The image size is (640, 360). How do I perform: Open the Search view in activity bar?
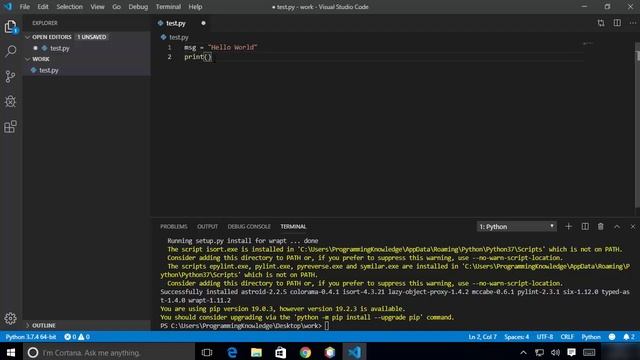pos(11,51)
